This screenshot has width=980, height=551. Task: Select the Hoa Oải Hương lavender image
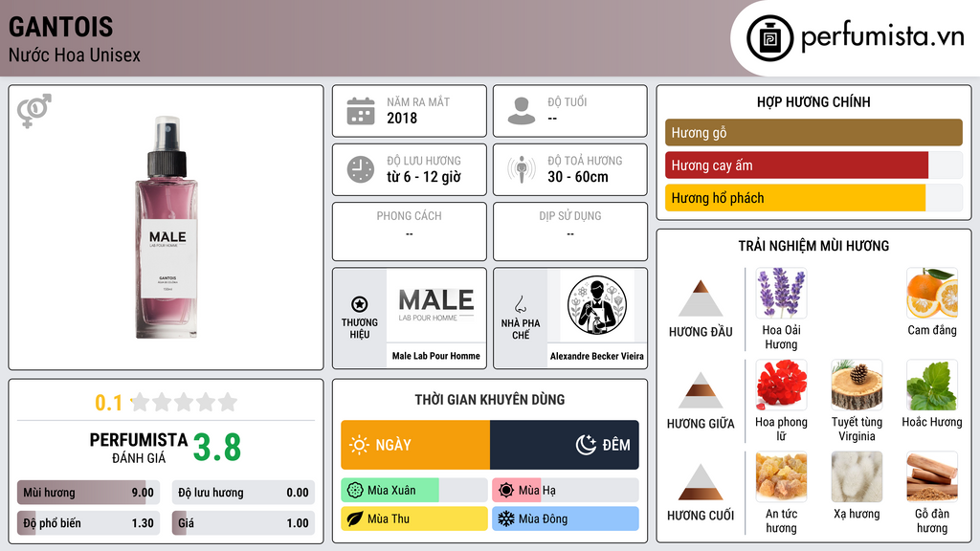(781, 293)
